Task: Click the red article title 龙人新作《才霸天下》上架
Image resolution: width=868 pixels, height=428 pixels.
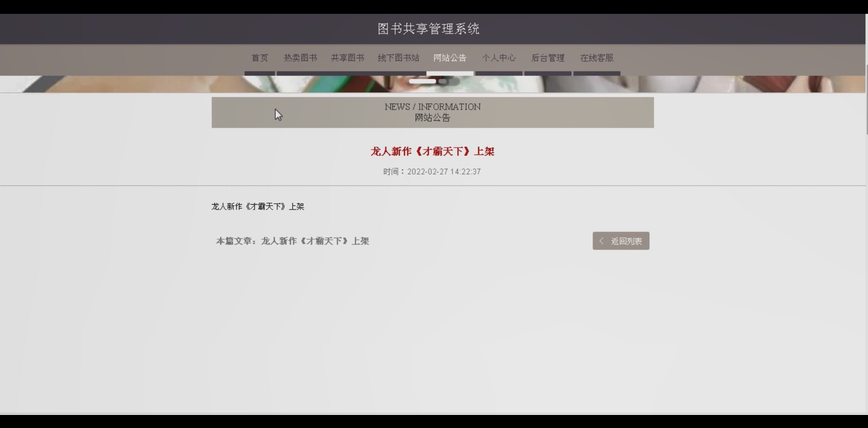Action: point(432,152)
